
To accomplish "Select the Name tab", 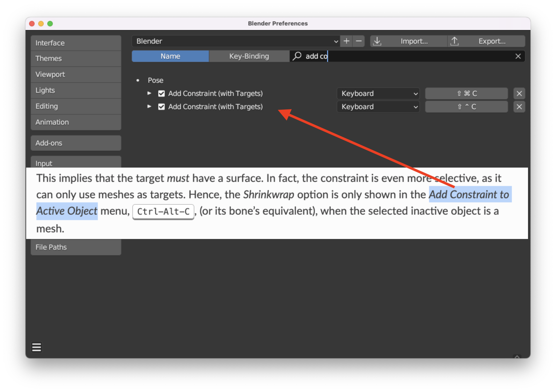I will point(170,56).
